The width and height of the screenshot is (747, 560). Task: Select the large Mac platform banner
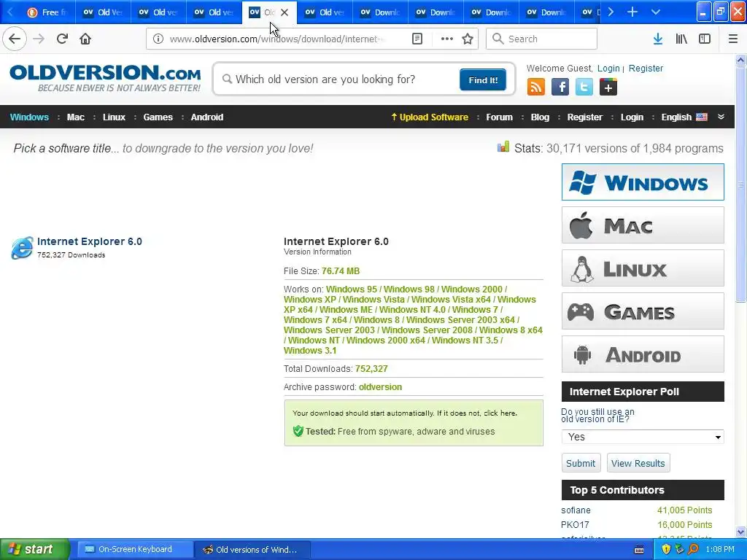point(643,225)
